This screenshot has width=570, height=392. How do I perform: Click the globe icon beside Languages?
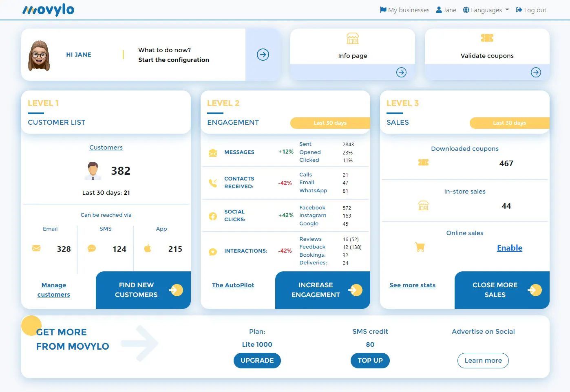(466, 10)
